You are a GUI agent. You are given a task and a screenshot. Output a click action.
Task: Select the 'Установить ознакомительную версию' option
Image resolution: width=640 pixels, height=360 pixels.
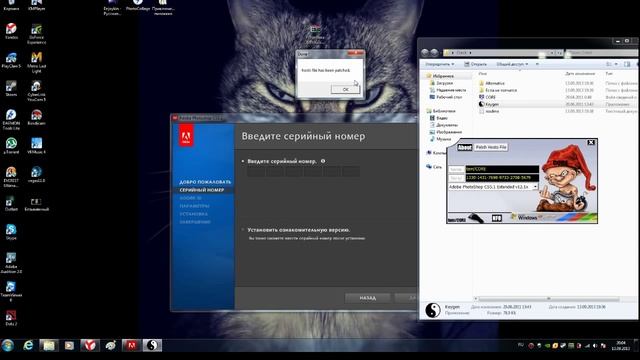(x=243, y=230)
